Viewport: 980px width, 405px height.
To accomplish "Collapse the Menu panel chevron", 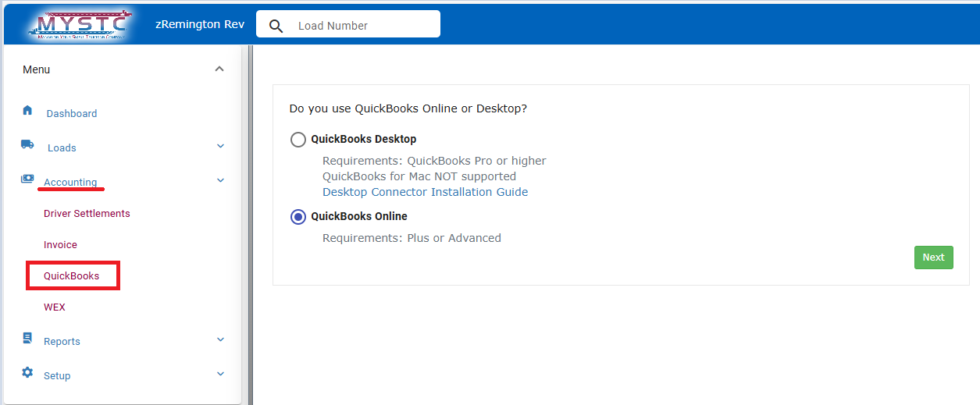I will (219, 69).
